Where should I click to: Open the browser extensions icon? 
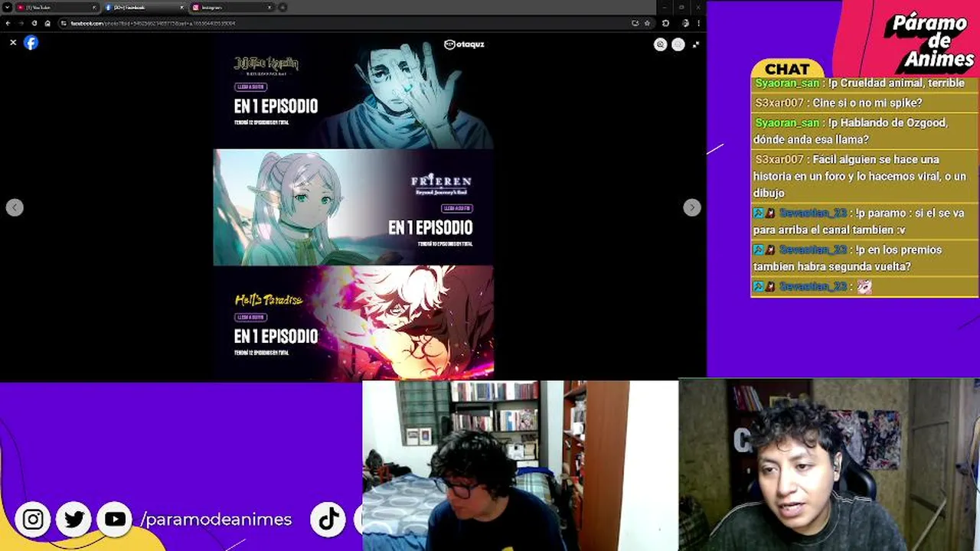[x=665, y=23]
